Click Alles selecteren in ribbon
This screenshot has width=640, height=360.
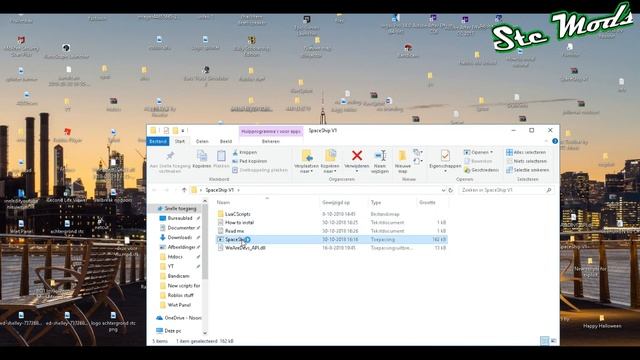(526, 152)
